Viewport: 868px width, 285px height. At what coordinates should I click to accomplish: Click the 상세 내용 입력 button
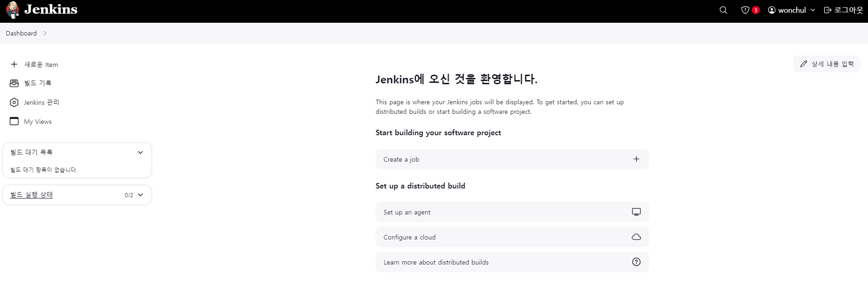pos(827,64)
